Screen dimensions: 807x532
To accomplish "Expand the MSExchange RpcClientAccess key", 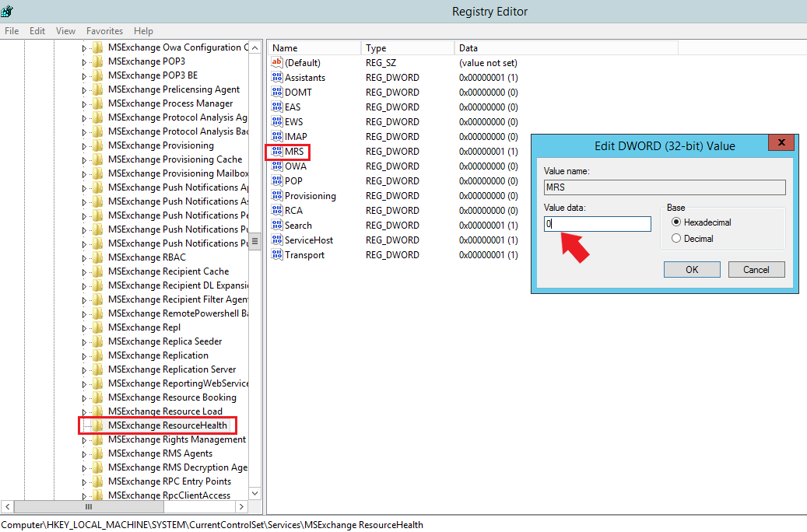I will (84, 496).
